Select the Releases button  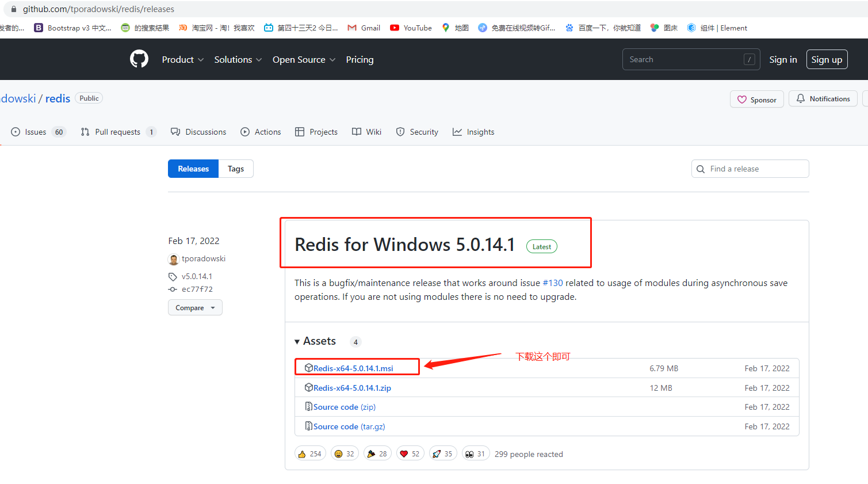coord(193,169)
